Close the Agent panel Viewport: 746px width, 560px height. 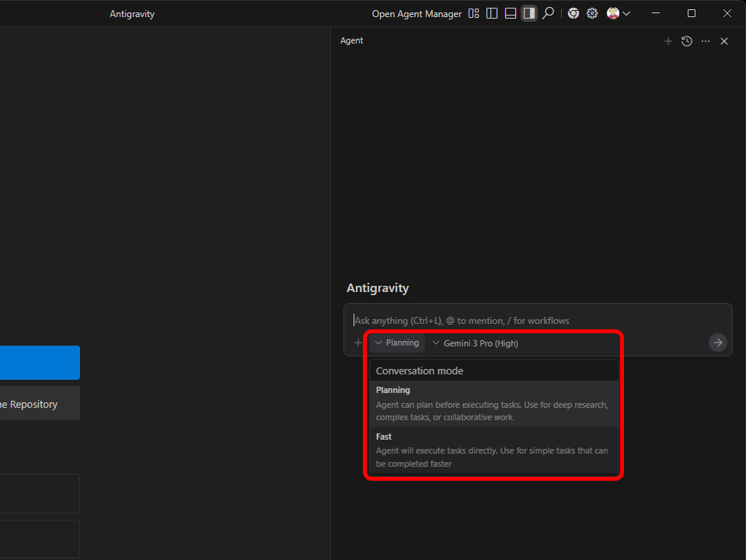click(x=724, y=41)
